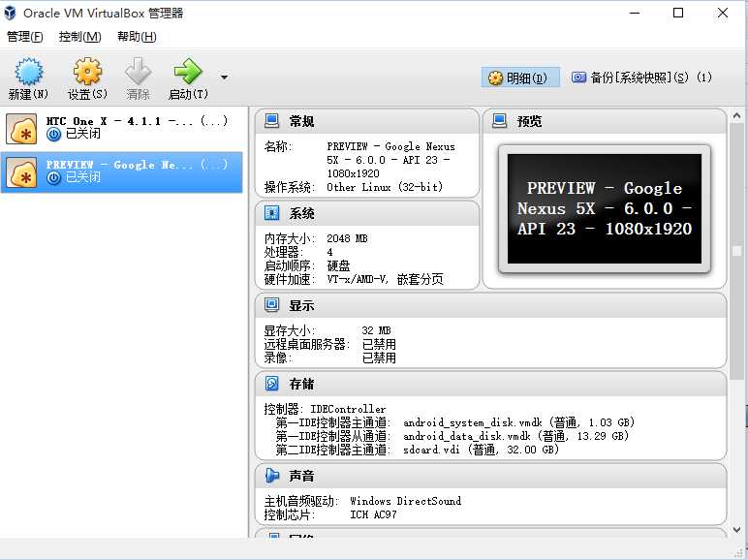The image size is (748, 560).
Task: Open the General (常规) section header
Action: (367, 121)
